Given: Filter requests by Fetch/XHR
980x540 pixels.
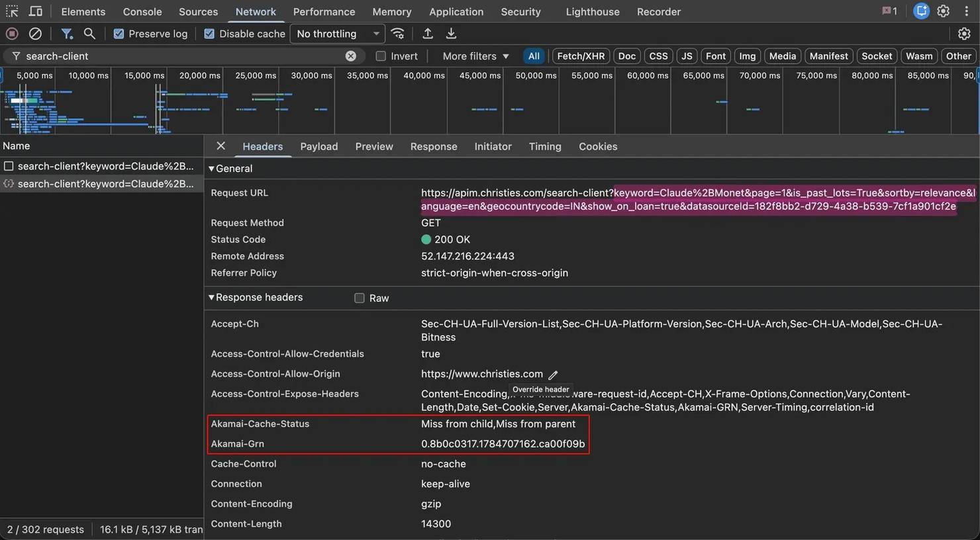Looking at the screenshot, I should 581,56.
